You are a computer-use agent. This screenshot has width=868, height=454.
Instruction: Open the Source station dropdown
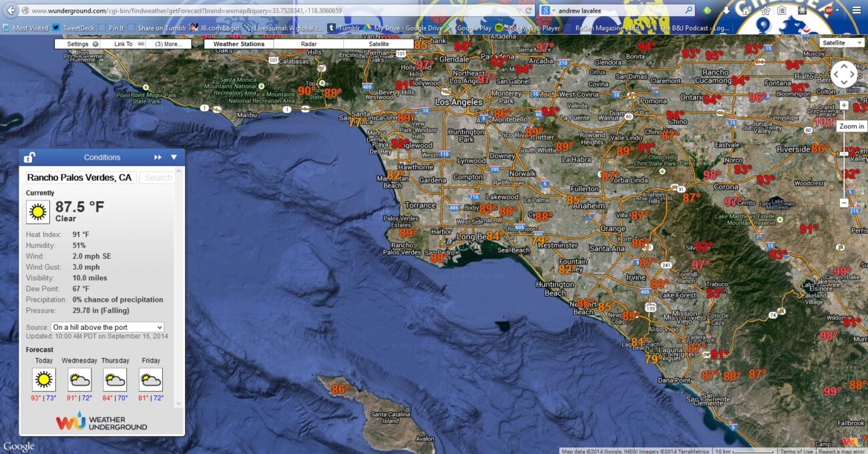tap(107, 327)
